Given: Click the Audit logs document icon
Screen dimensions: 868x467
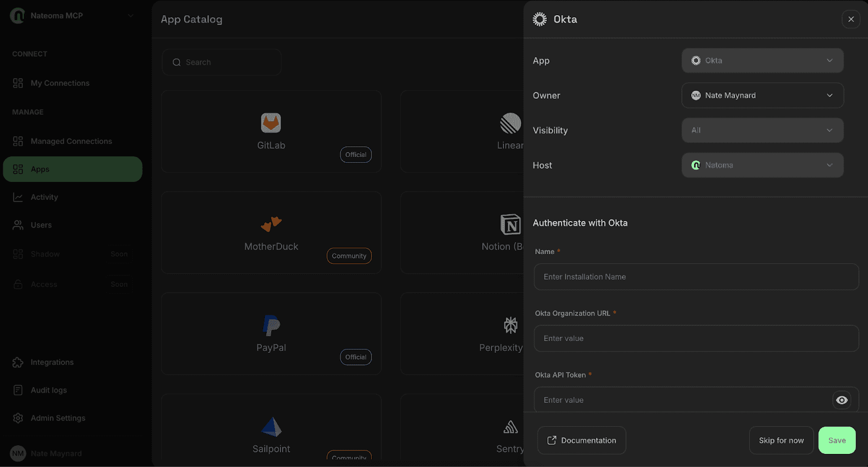Looking at the screenshot, I should coord(18,390).
